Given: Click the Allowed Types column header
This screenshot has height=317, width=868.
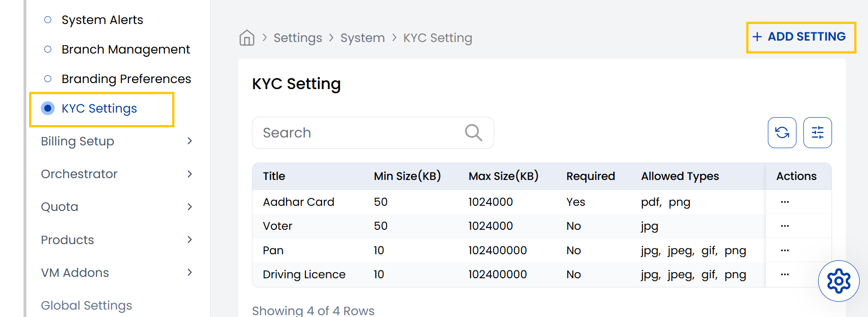Looking at the screenshot, I should (x=680, y=176).
